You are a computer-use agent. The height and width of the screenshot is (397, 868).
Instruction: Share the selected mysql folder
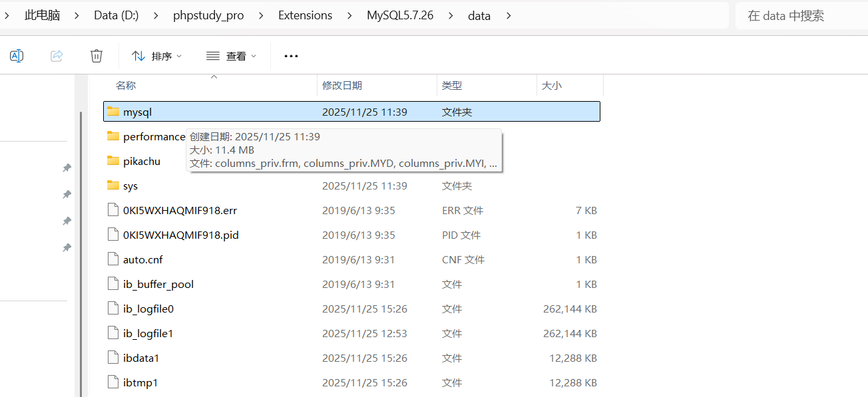[57, 55]
